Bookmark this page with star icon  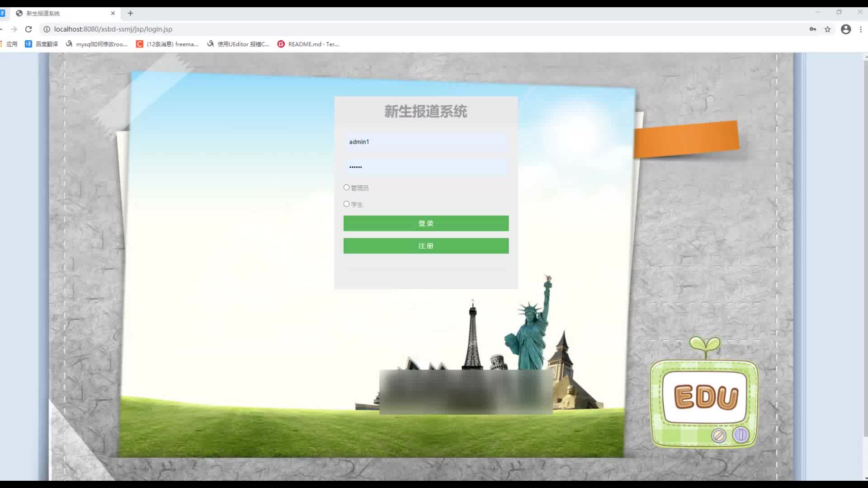click(x=828, y=29)
